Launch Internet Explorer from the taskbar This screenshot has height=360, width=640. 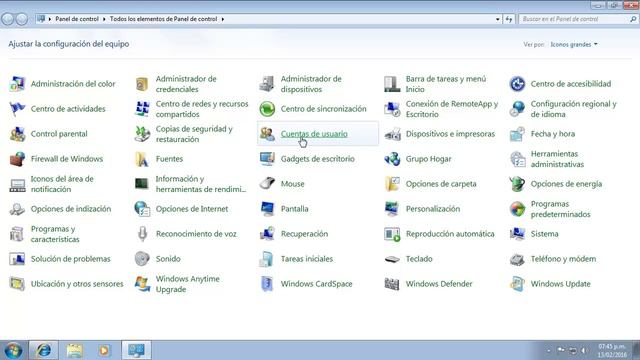[x=43, y=350]
